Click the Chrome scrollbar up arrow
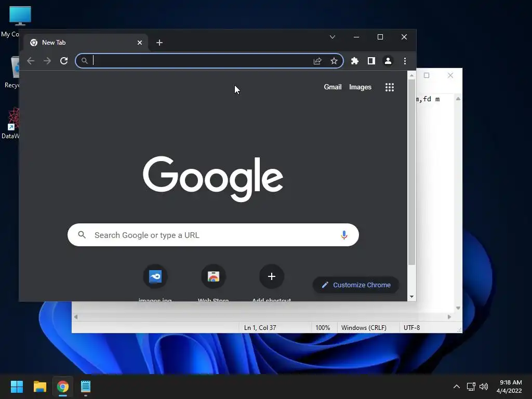 [411, 75]
